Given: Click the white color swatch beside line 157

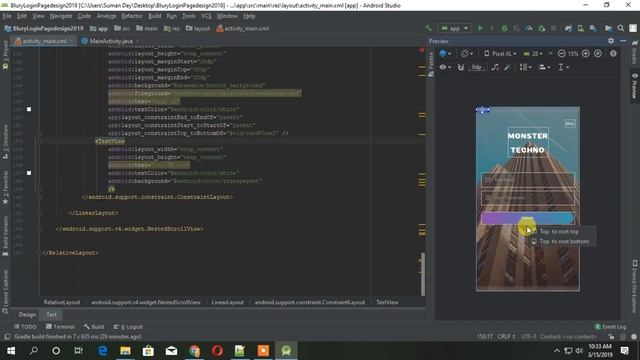Looking at the screenshot, I should 29,173.
